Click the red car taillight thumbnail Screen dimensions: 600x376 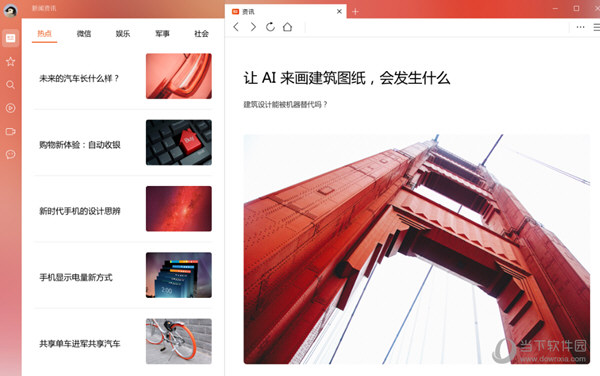click(x=179, y=76)
